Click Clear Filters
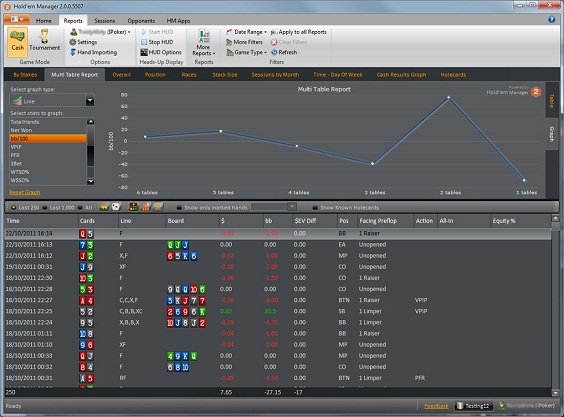 pyautogui.click(x=289, y=42)
